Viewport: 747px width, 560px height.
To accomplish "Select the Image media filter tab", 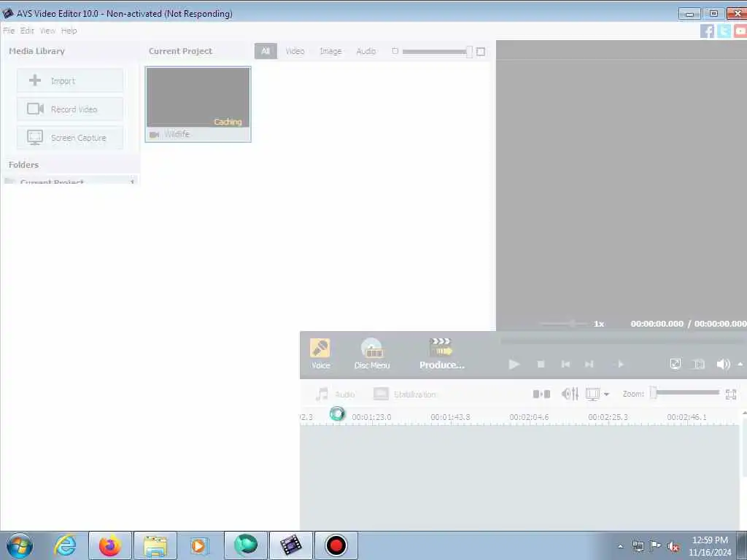I will click(x=330, y=51).
